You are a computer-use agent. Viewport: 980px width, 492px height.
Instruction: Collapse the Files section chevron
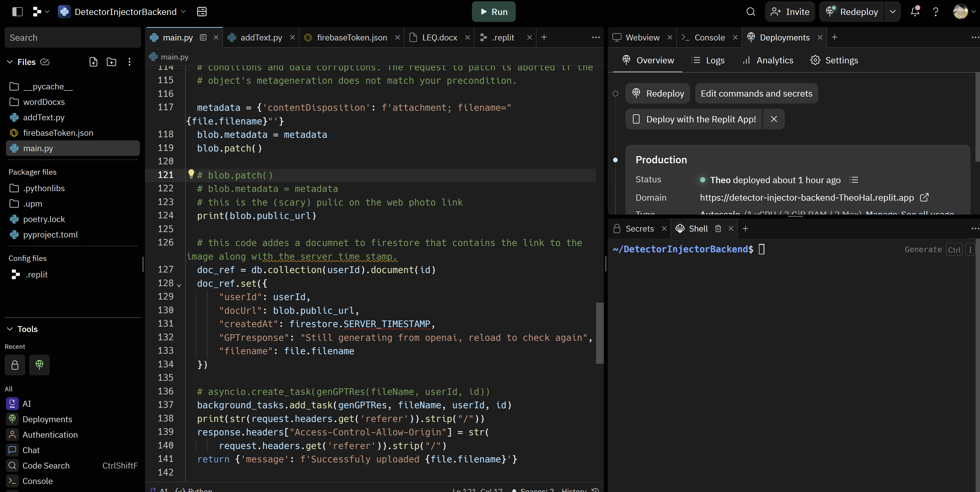coord(10,62)
